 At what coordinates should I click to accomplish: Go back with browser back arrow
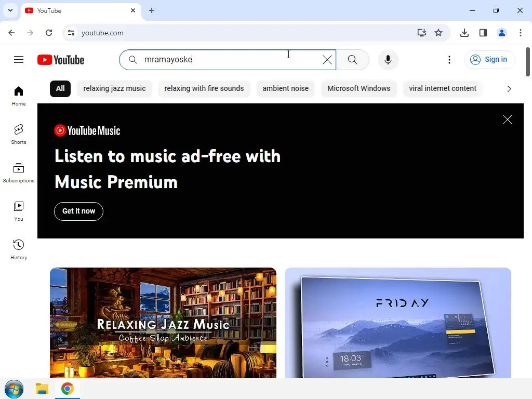coord(11,33)
